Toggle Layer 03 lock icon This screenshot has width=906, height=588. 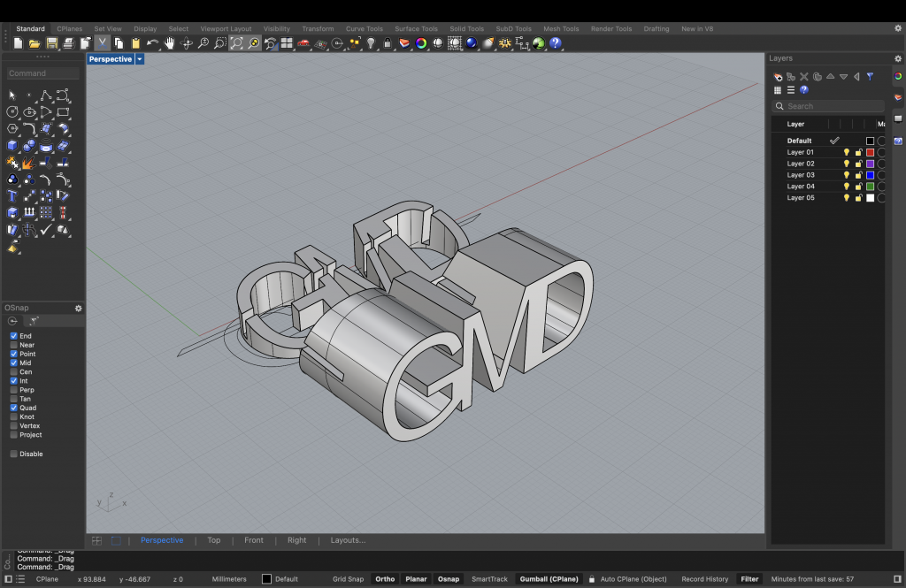(858, 175)
